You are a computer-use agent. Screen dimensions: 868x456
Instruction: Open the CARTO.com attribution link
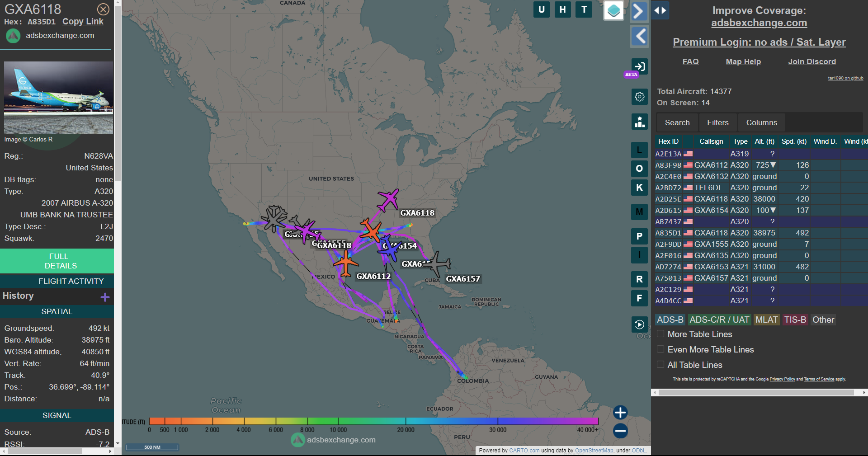click(x=524, y=451)
